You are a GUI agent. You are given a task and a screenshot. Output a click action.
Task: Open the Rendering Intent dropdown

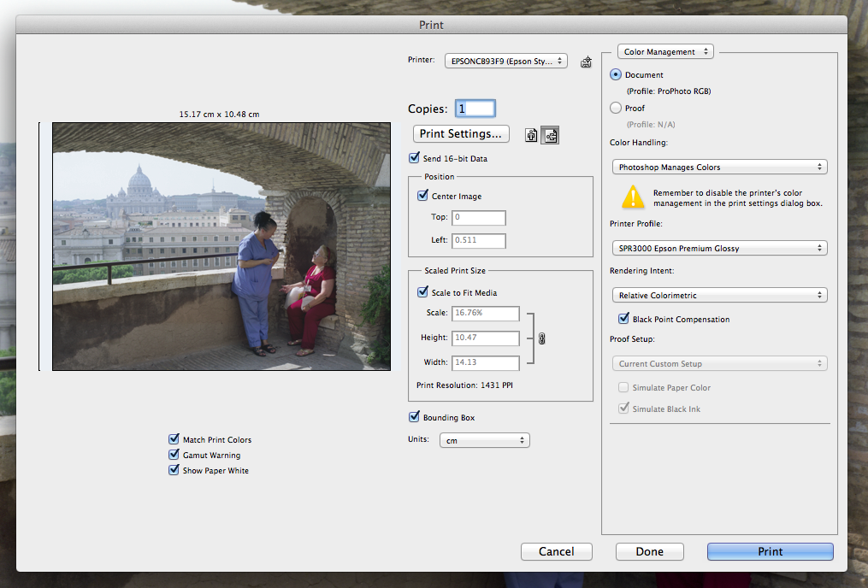(719, 295)
